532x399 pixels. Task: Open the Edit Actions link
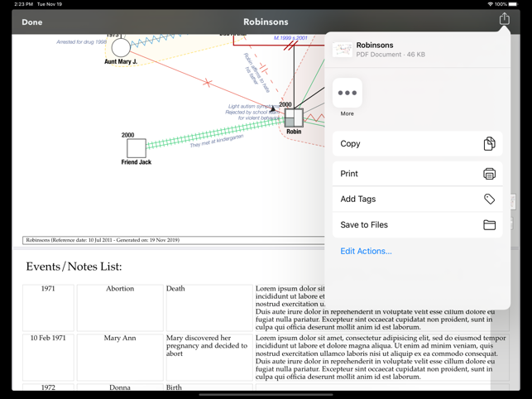point(366,251)
